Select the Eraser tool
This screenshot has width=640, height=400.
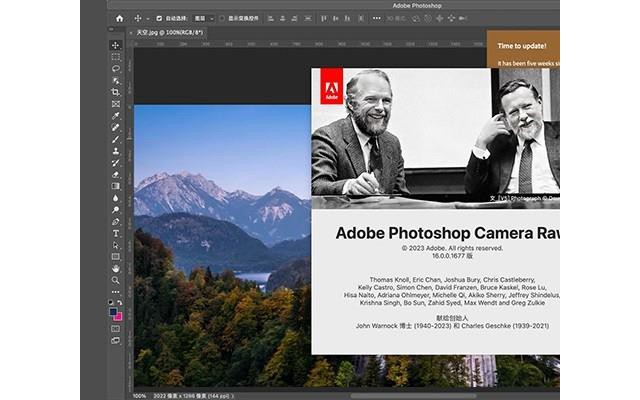(x=116, y=175)
